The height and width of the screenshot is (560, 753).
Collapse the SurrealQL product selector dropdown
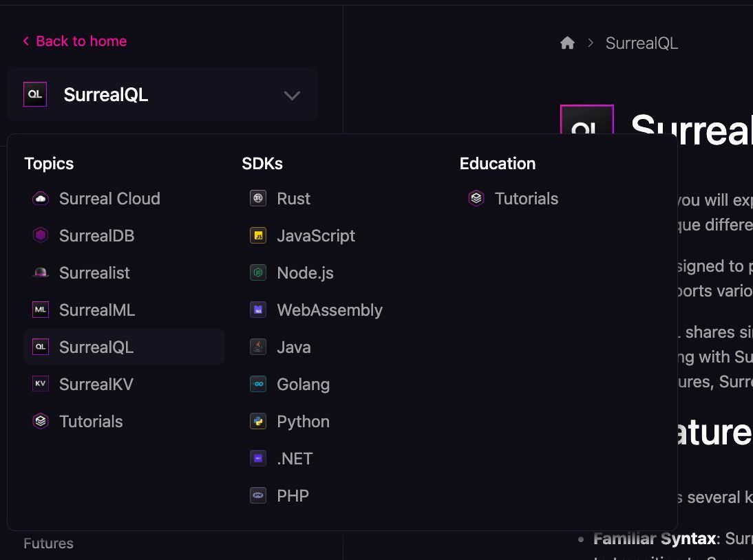(292, 95)
